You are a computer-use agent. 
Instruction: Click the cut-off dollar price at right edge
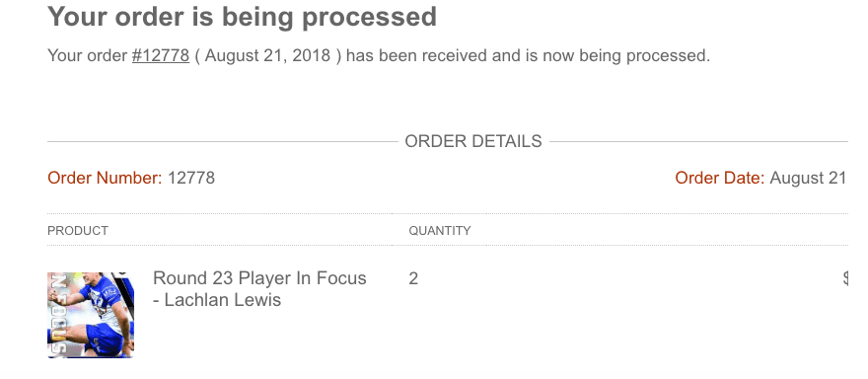tap(845, 278)
